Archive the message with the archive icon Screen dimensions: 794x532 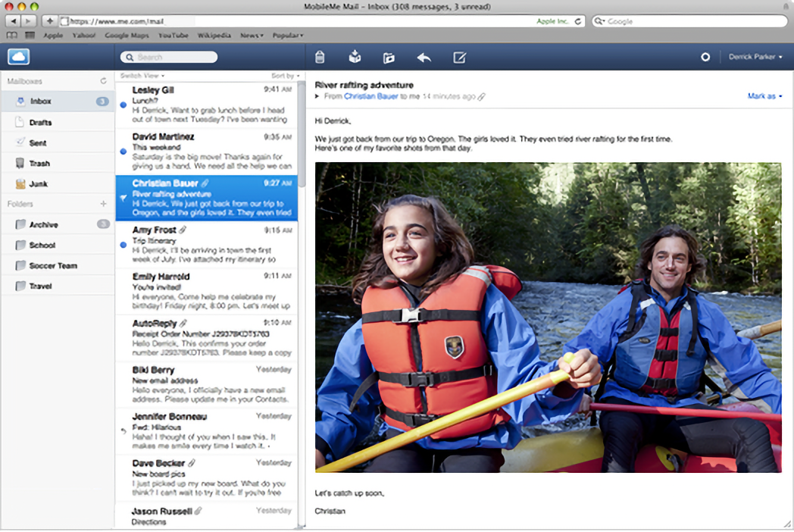(x=355, y=57)
